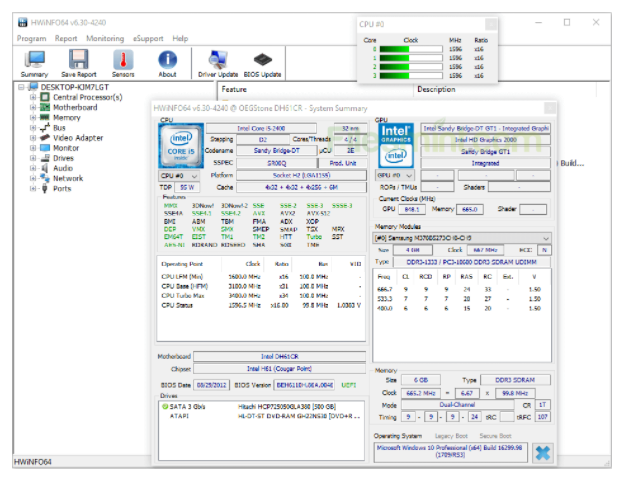
Task: Click the Intel Core i5 logo
Action: click(181, 145)
